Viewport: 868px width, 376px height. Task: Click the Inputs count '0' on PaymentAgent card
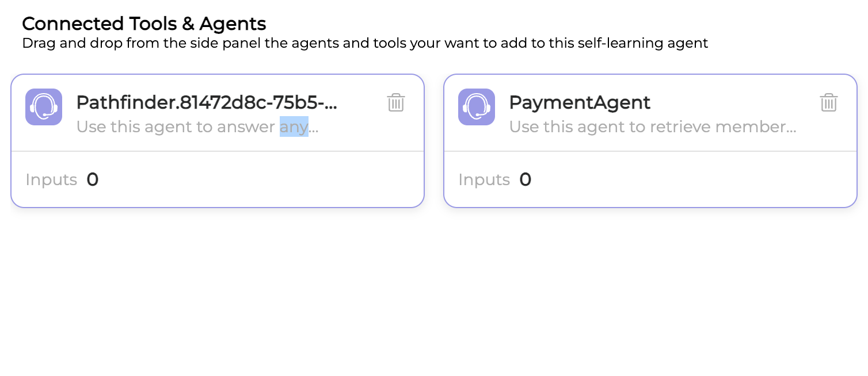(x=526, y=179)
